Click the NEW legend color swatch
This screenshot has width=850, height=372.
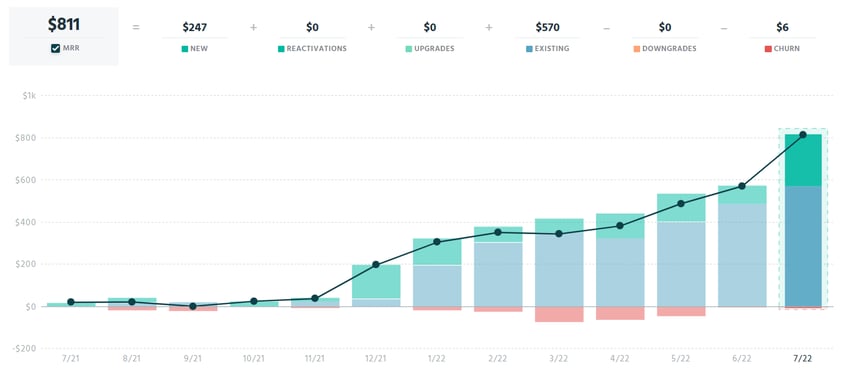pos(184,49)
